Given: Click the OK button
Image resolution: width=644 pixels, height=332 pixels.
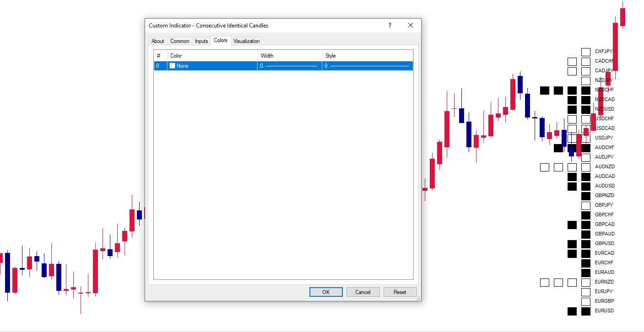Looking at the screenshot, I should click(x=326, y=292).
